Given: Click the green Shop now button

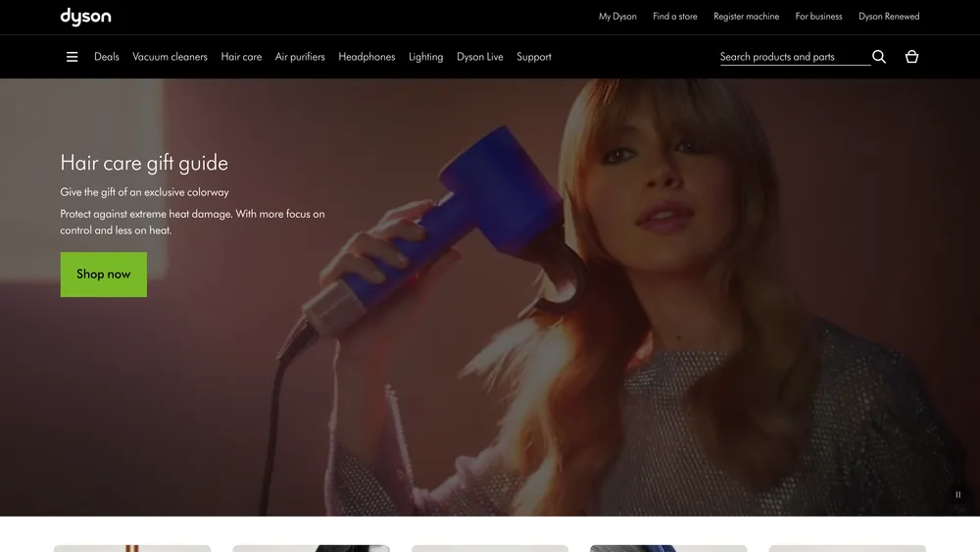Looking at the screenshot, I should point(104,275).
